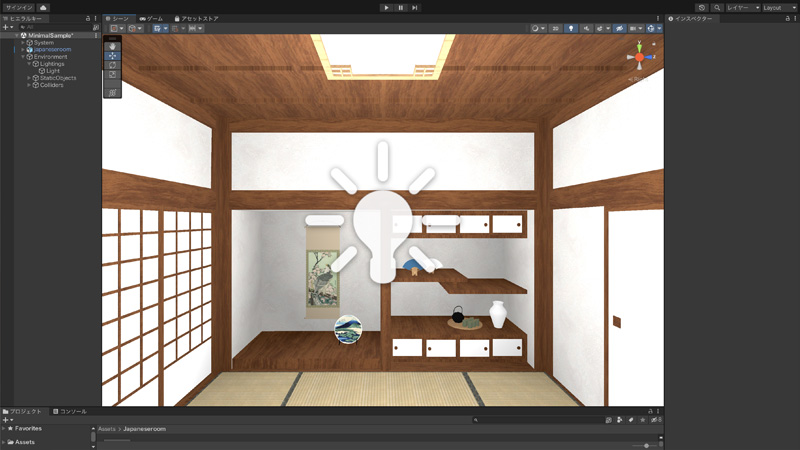Select the Assets folder in Project panel
The image size is (800, 450).
(x=24, y=442)
